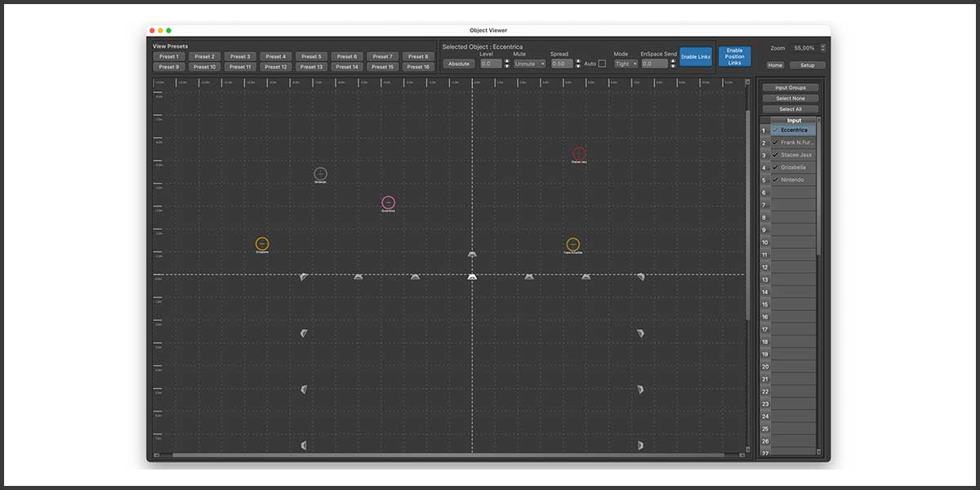Click the bottom-most speaker on the left side

pyautogui.click(x=304, y=445)
